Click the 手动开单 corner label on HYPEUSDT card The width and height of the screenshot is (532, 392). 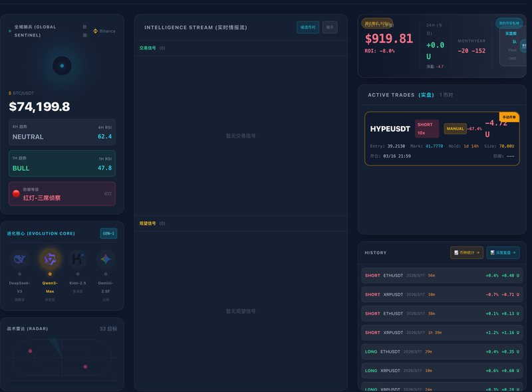point(509,117)
